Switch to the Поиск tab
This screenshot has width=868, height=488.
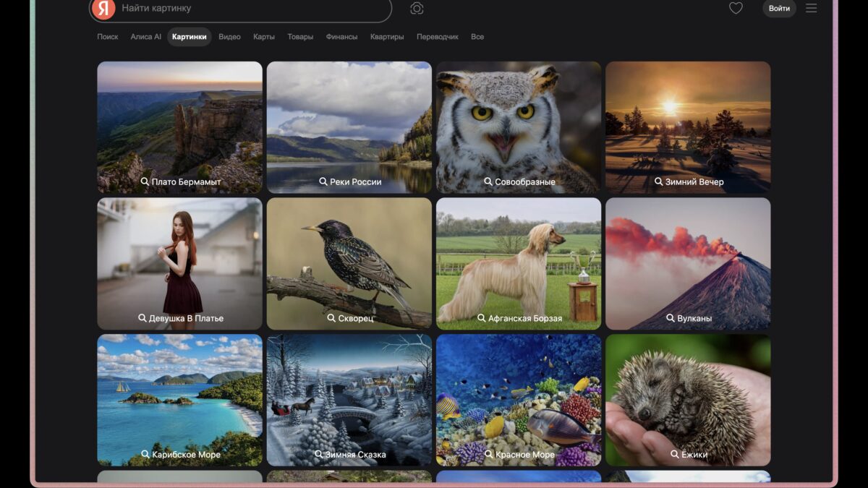(108, 37)
